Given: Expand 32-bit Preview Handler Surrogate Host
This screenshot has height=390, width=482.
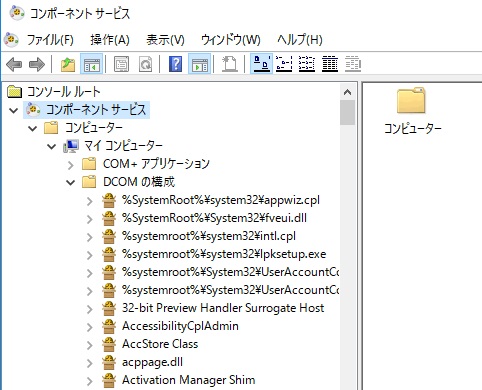Looking at the screenshot, I should pyautogui.click(x=89, y=309).
